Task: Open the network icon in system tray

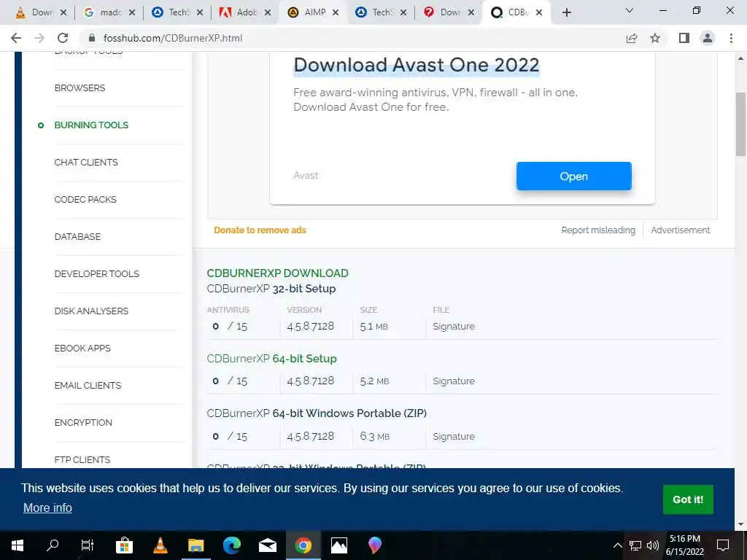Action: 635,545
